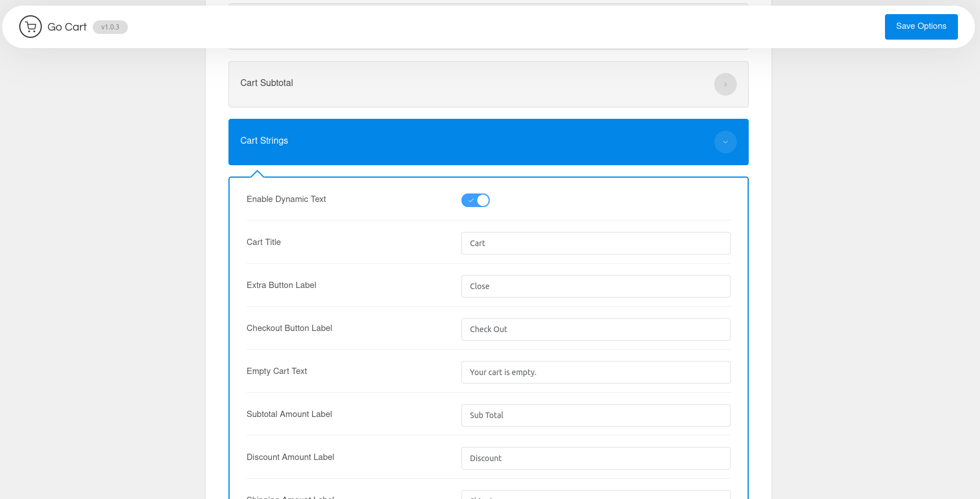Click the Save Options button
The image size is (980, 499).
point(921,27)
